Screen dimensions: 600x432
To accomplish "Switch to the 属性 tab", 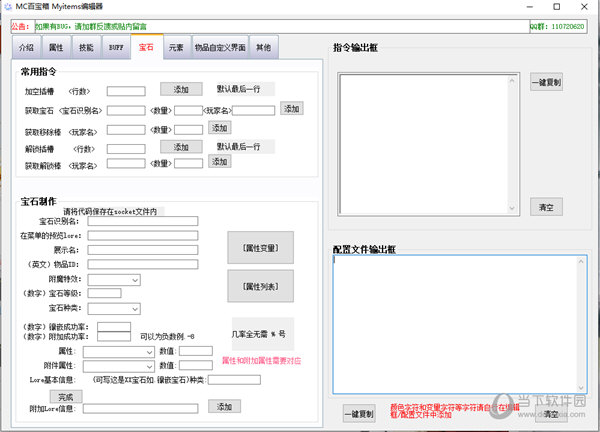I will point(58,46).
